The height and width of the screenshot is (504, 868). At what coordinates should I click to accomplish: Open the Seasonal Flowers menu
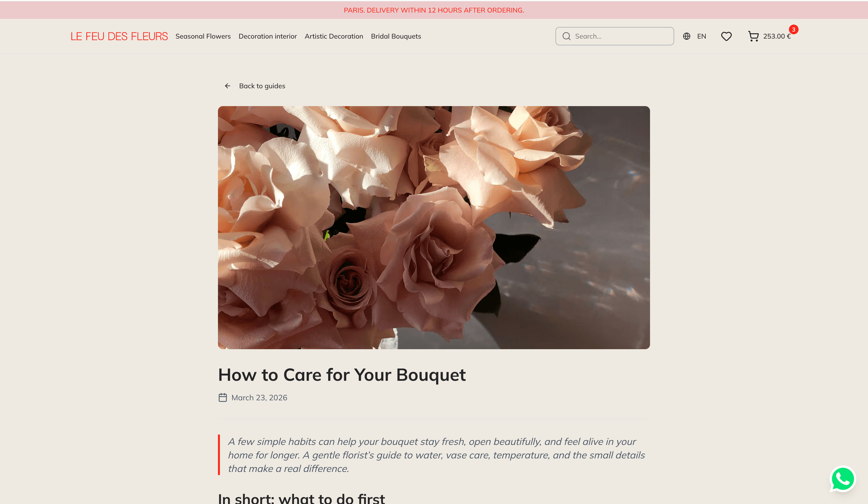[x=203, y=36]
